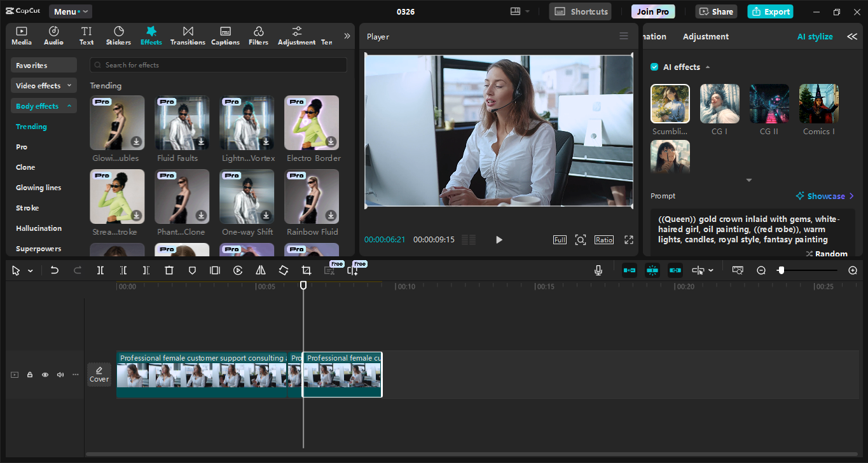Select the Mirror flip icon in the toolbar
Image resolution: width=868 pixels, height=463 pixels.
pyautogui.click(x=260, y=270)
